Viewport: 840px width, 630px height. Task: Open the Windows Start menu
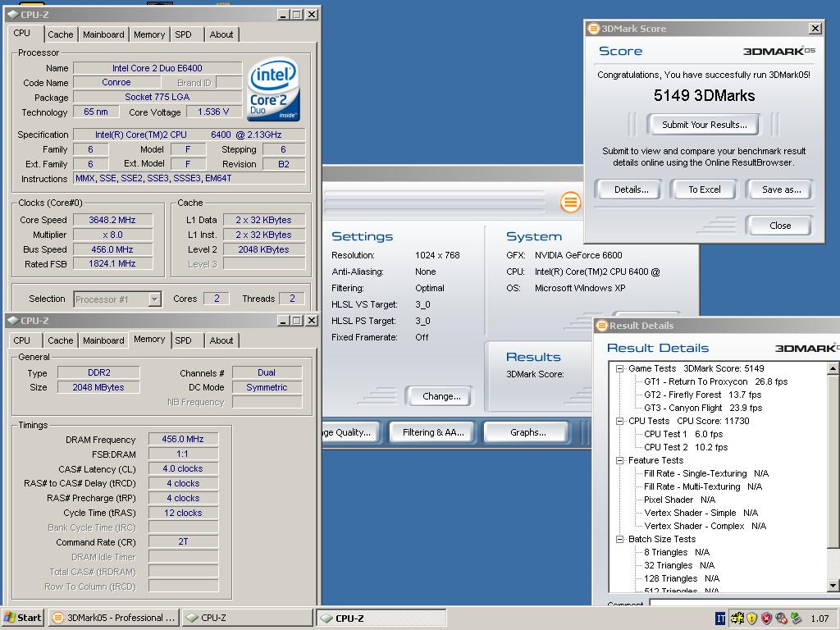point(22,618)
